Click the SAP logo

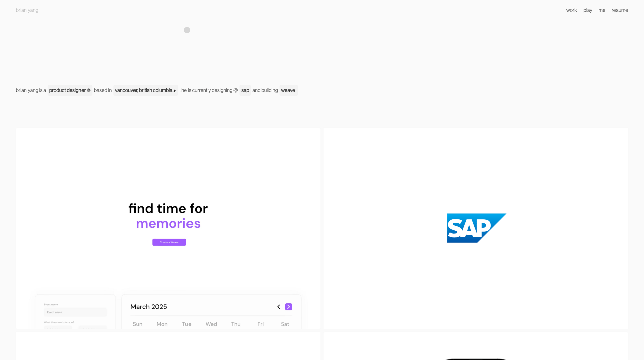pyautogui.click(x=477, y=228)
